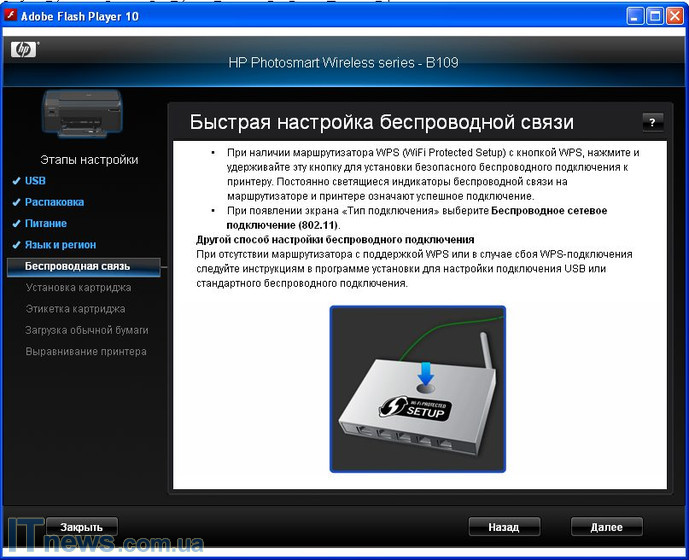Click the HP logo icon
This screenshot has height=560, width=689.
tap(23, 49)
